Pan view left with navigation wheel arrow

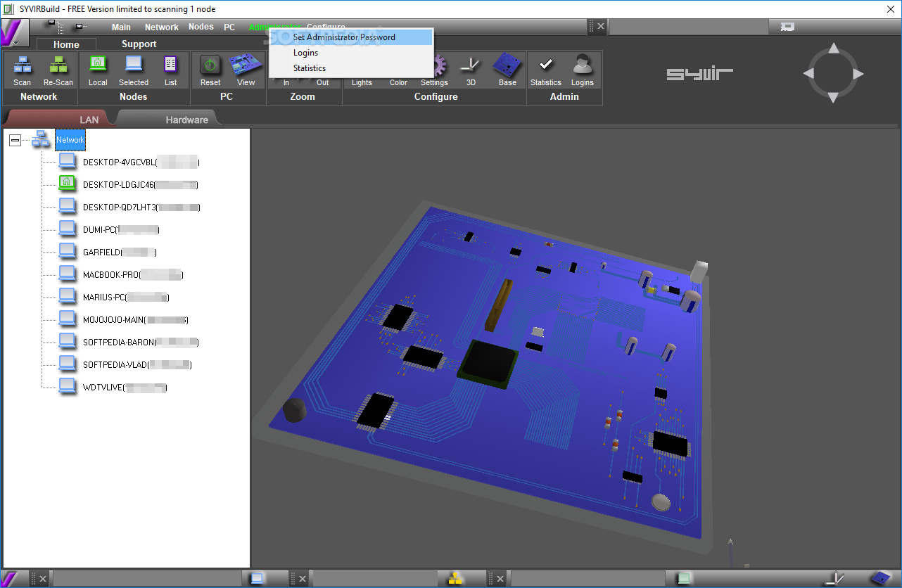tap(809, 74)
